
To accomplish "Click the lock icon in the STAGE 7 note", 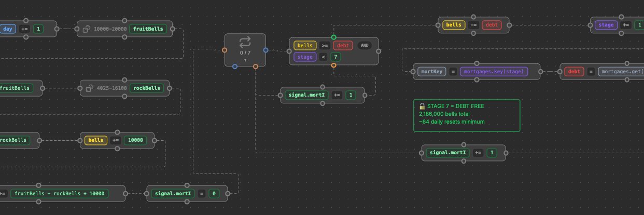I will tap(422, 106).
